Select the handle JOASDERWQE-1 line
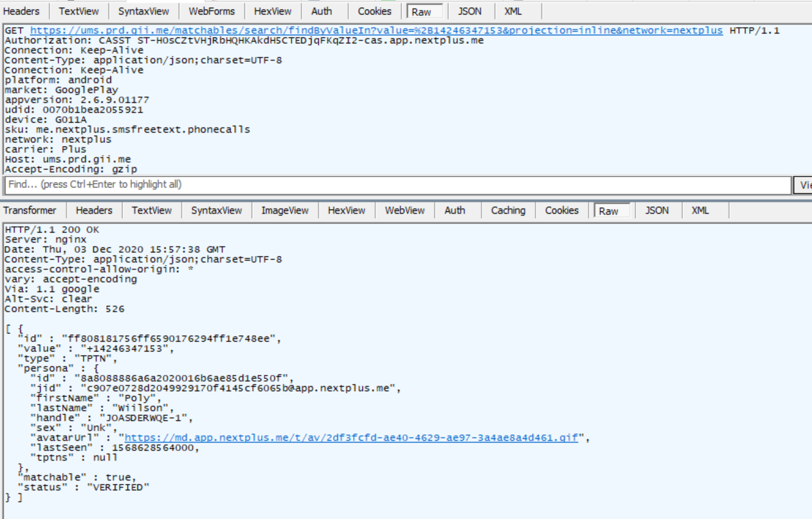Viewport: 812px width, 519px height. tap(112, 418)
